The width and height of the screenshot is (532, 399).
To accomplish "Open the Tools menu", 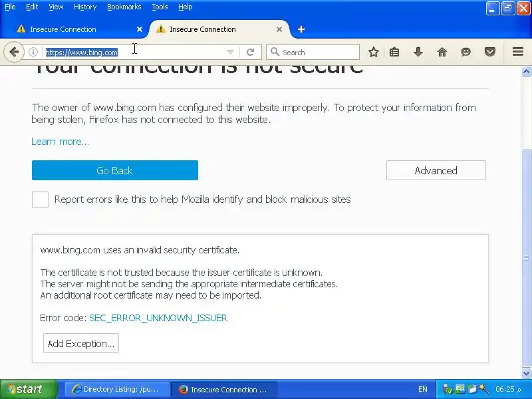I will pos(160,7).
